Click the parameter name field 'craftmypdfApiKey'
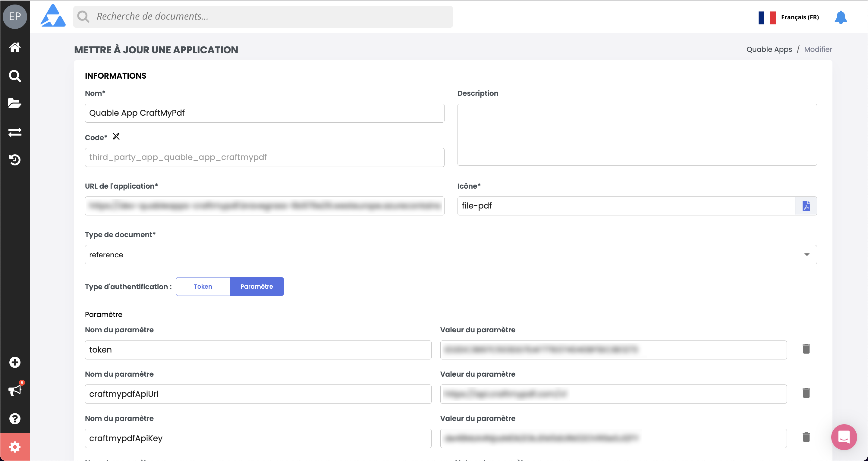This screenshot has width=868, height=461. [x=258, y=438]
